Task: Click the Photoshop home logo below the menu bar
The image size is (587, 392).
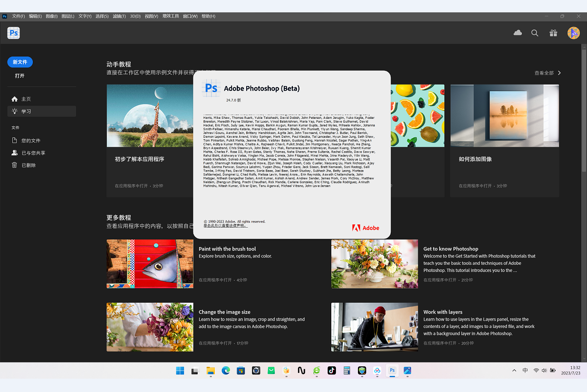Action: point(13,33)
